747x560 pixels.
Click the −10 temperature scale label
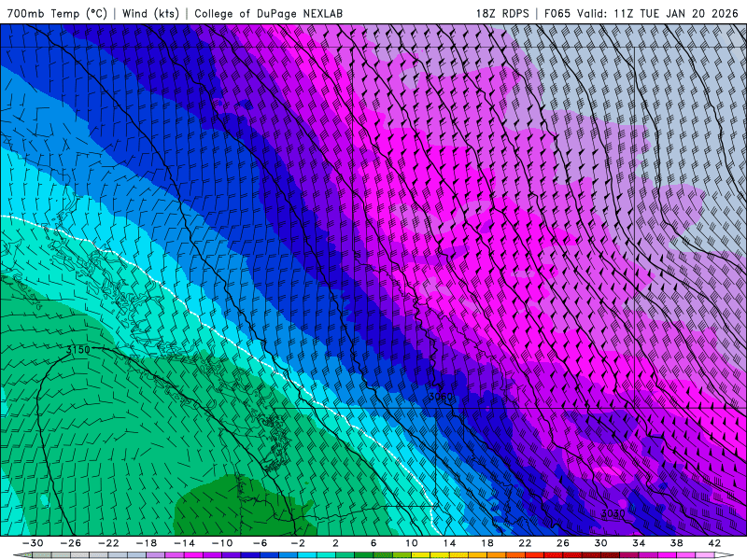(x=222, y=543)
